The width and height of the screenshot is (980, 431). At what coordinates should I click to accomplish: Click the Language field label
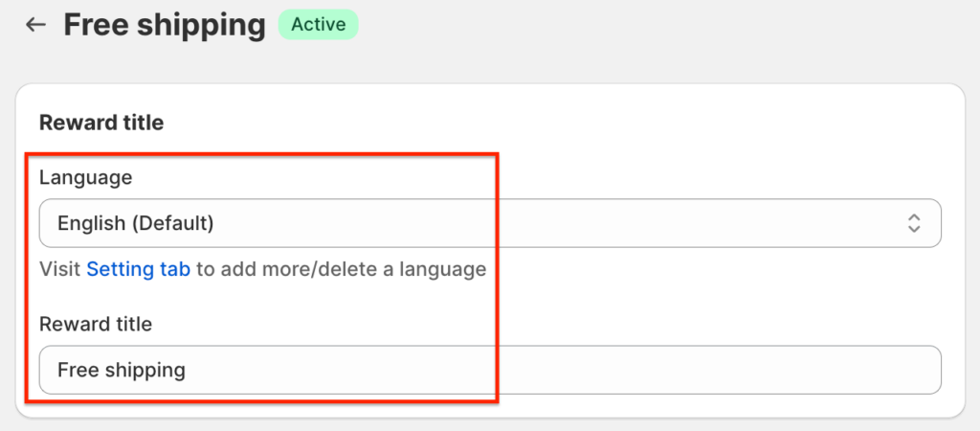[85, 177]
